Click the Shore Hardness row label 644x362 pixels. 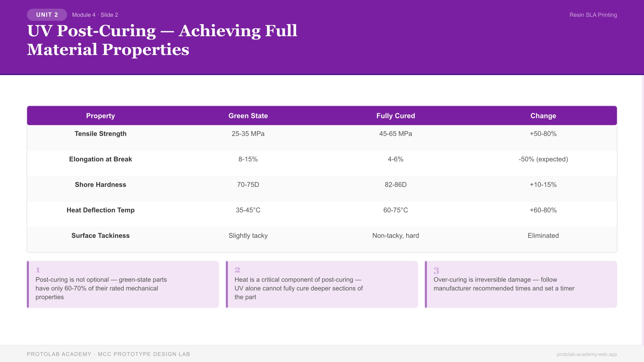click(101, 185)
